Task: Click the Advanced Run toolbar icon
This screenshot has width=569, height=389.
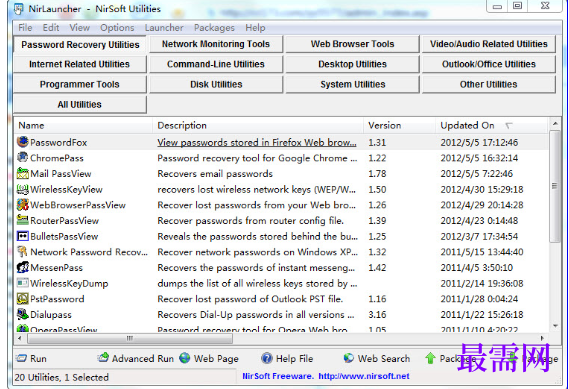Action: tap(103, 358)
